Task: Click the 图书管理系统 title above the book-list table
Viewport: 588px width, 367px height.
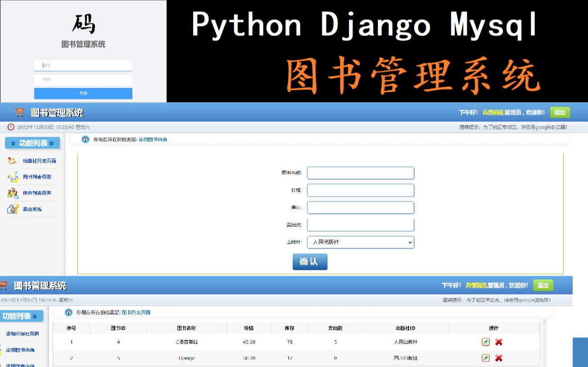Action: 40,286
